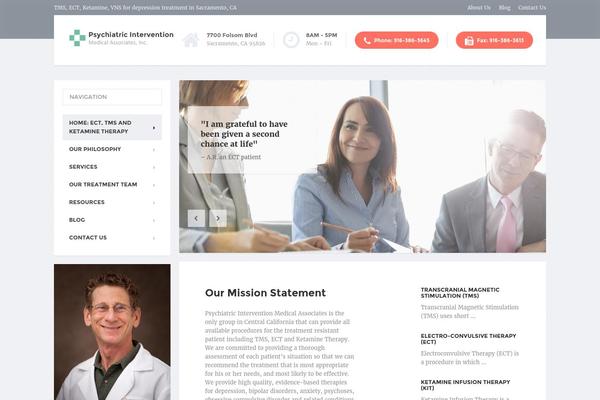The height and width of the screenshot is (400, 600).
Task: Call using the Phone button
Action: (396, 40)
